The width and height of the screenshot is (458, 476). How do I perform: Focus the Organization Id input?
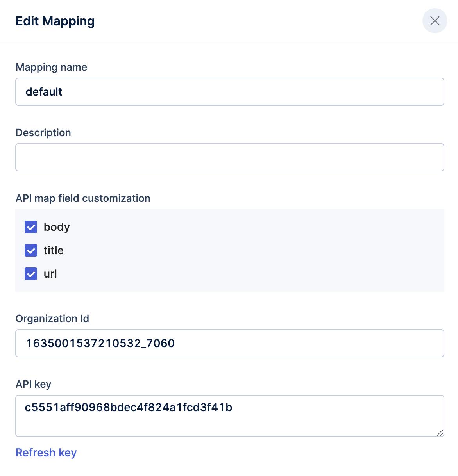(229, 343)
